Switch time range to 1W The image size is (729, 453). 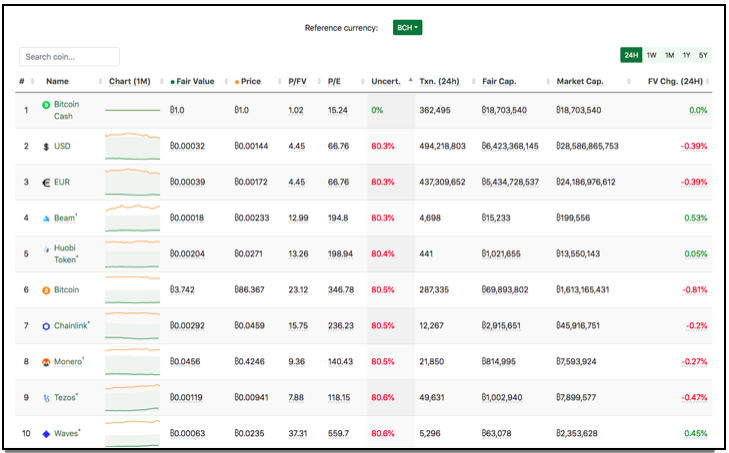tap(651, 55)
